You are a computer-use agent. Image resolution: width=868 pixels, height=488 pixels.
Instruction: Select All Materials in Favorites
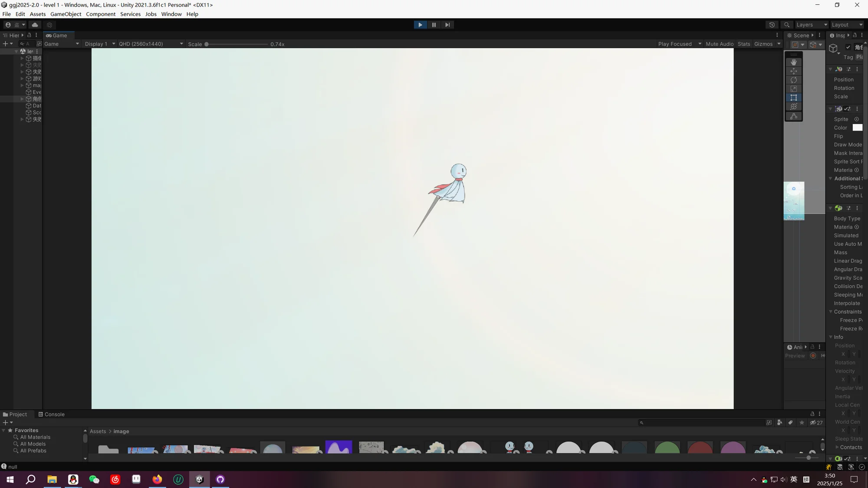pyautogui.click(x=35, y=437)
